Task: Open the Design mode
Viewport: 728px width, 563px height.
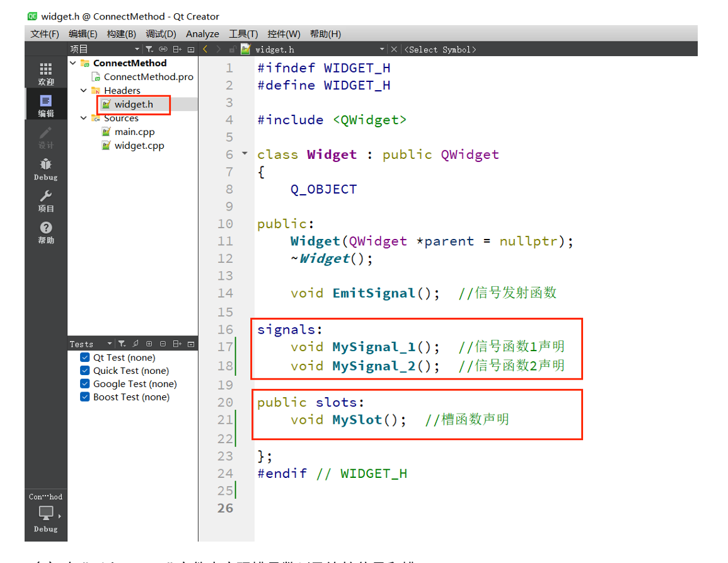Action: (x=45, y=137)
